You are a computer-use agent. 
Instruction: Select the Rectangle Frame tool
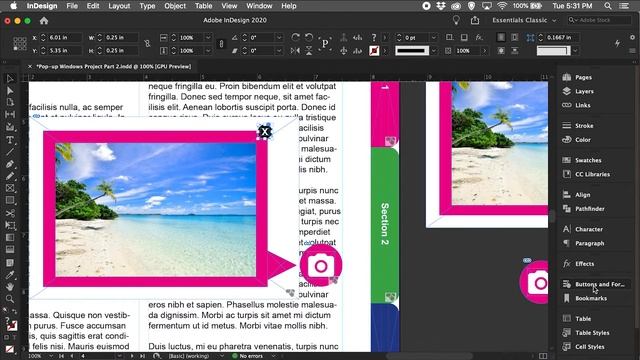[10, 188]
